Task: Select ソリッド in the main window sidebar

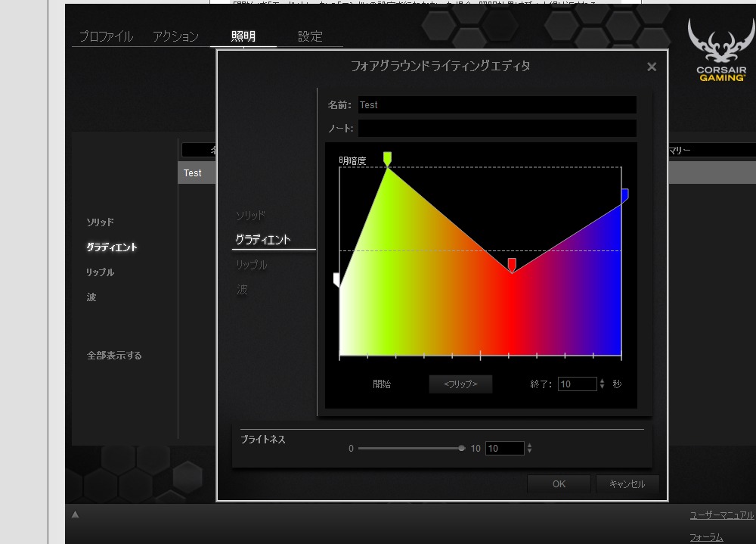Action: [101, 222]
